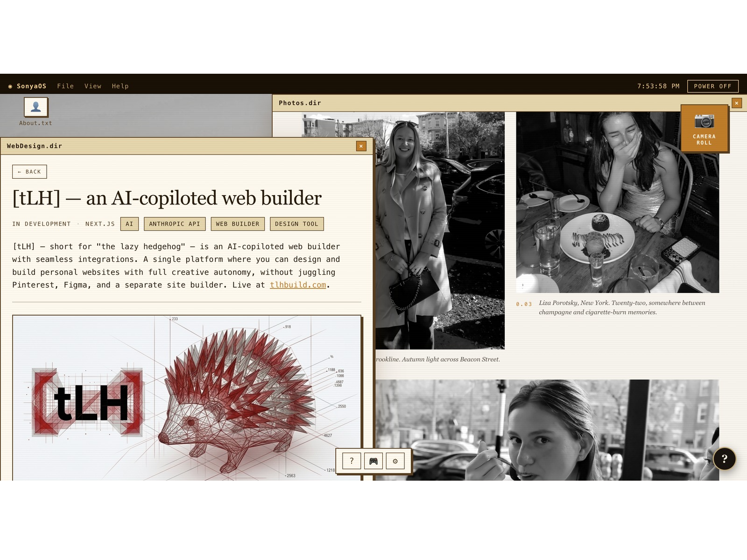This screenshot has width=747, height=560.
Task: Open the photo of woman eating with a spoon
Action: coord(547,430)
